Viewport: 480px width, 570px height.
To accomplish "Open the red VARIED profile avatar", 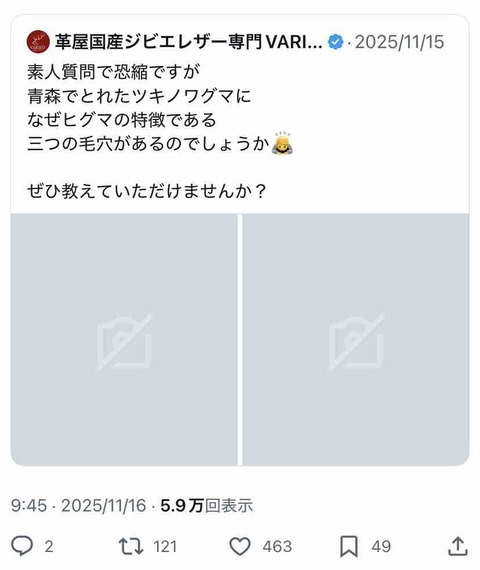I will click(x=38, y=42).
